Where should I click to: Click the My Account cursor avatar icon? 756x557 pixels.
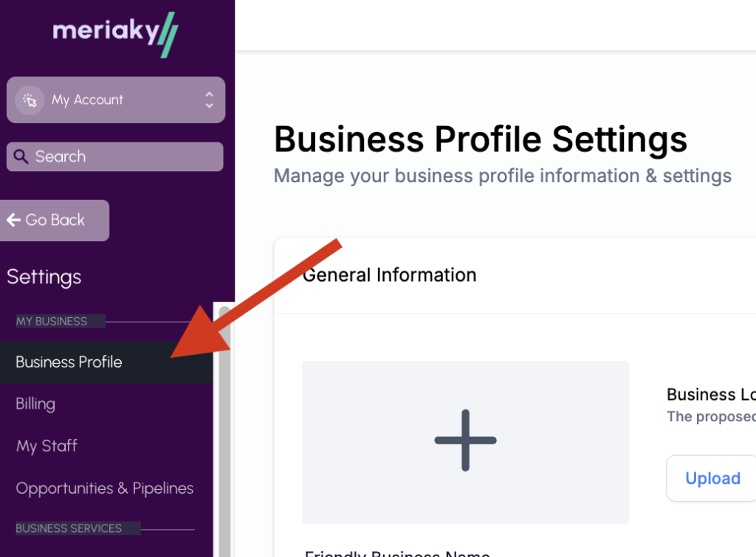(x=30, y=100)
